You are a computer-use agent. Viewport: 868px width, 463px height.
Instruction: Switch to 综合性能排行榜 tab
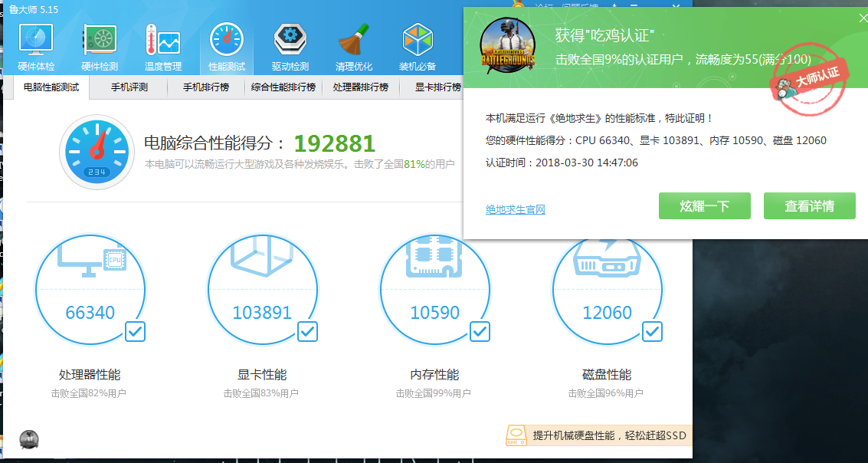click(283, 87)
